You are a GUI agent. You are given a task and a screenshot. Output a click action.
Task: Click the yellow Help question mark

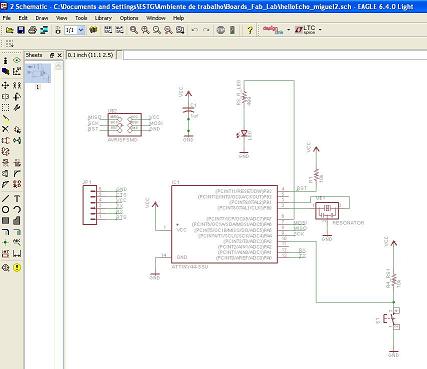pyautogui.click(x=250, y=30)
